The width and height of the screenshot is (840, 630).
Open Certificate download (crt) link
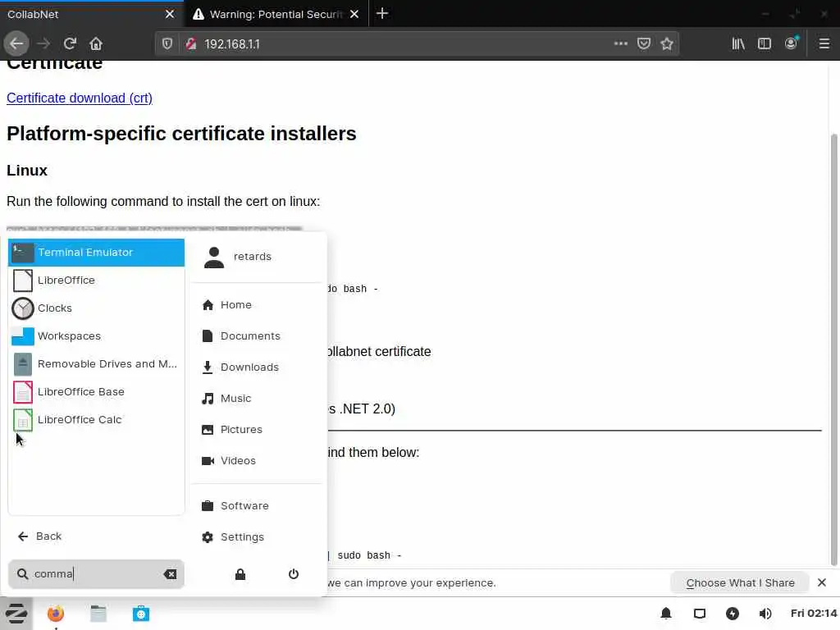pos(80,98)
